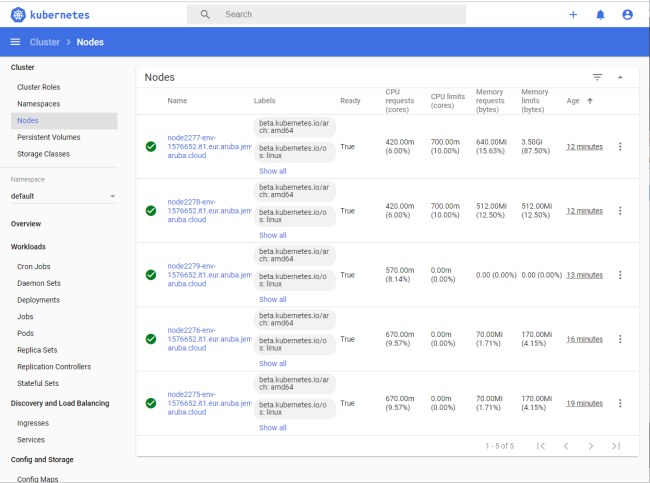This screenshot has width=650, height=483.
Task: Open the actions menu for node2279
Action: click(x=620, y=275)
